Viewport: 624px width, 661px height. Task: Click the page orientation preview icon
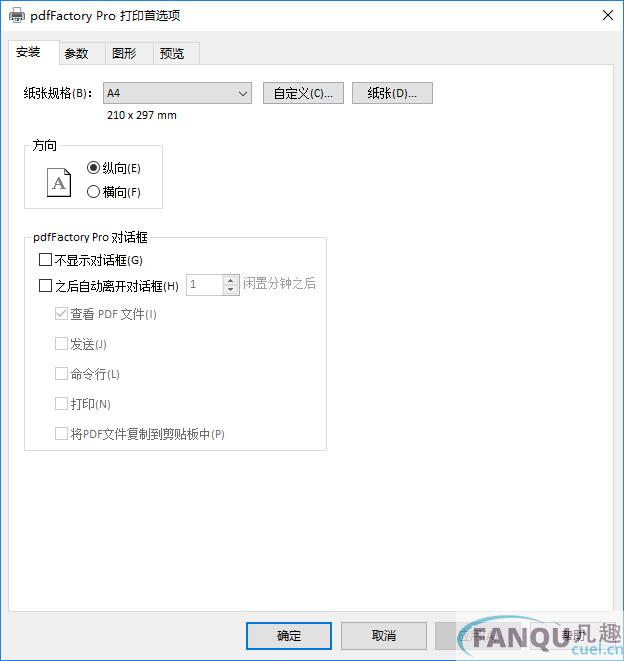coord(59,183)
